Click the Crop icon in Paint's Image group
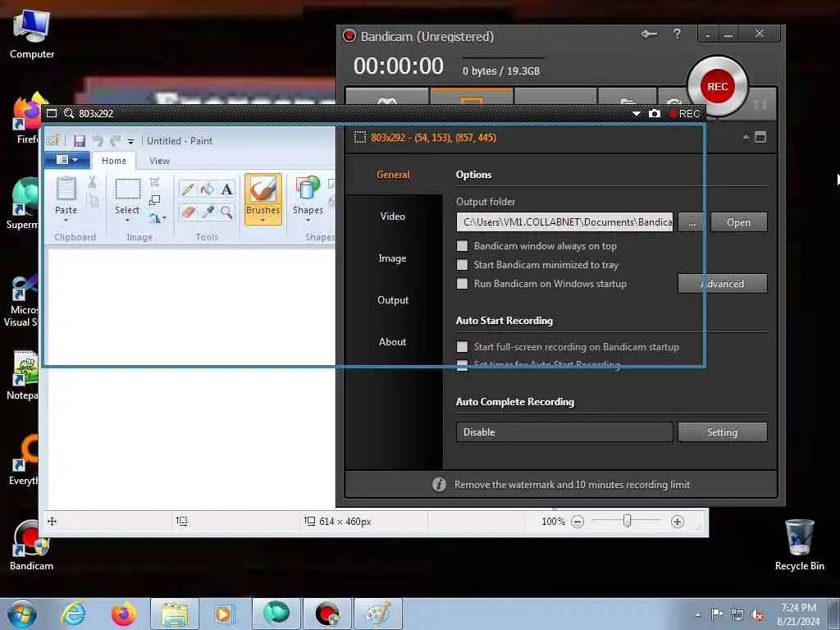The width and height of the screenshot is (840, 630). 154,182
